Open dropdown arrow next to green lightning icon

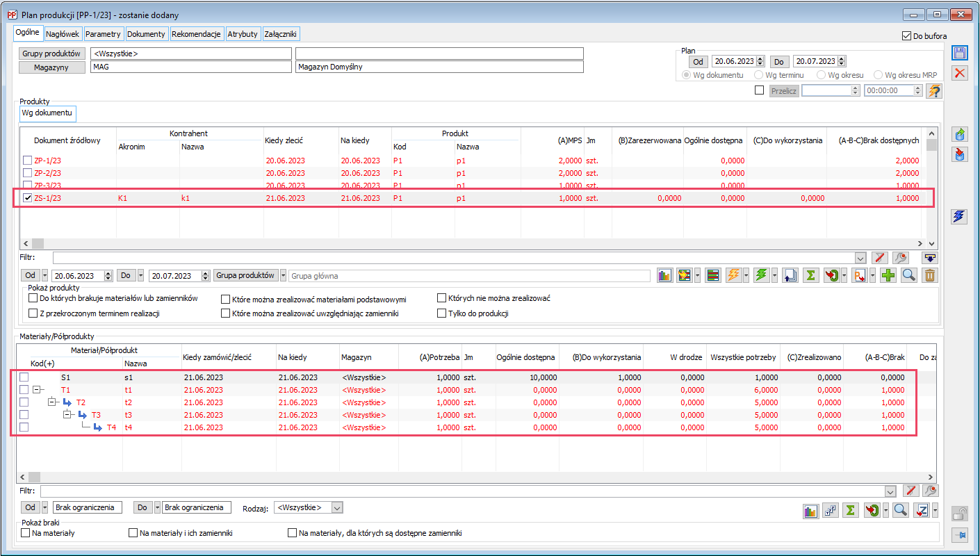click(773, 275)
